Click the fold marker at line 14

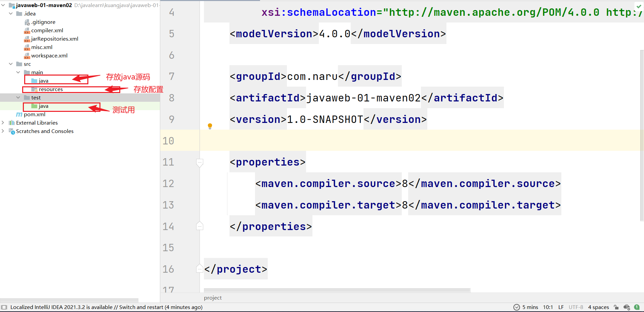[x=200, y=226]
